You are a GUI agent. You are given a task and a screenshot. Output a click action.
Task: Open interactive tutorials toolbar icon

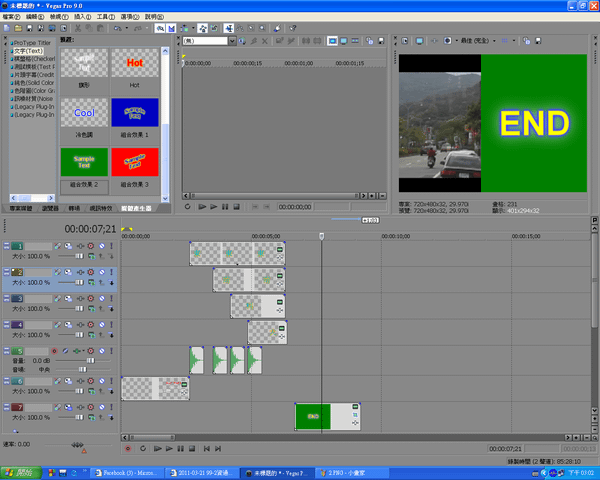coord(277,28)
